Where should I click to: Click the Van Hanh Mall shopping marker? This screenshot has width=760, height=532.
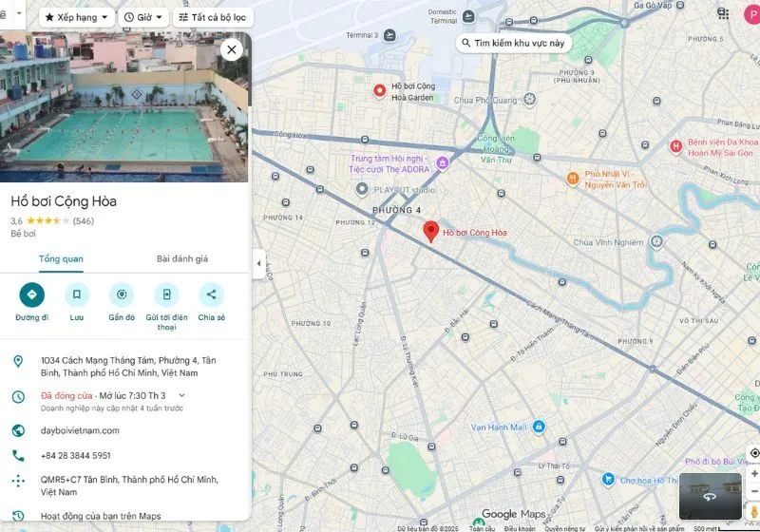[539, 427]
